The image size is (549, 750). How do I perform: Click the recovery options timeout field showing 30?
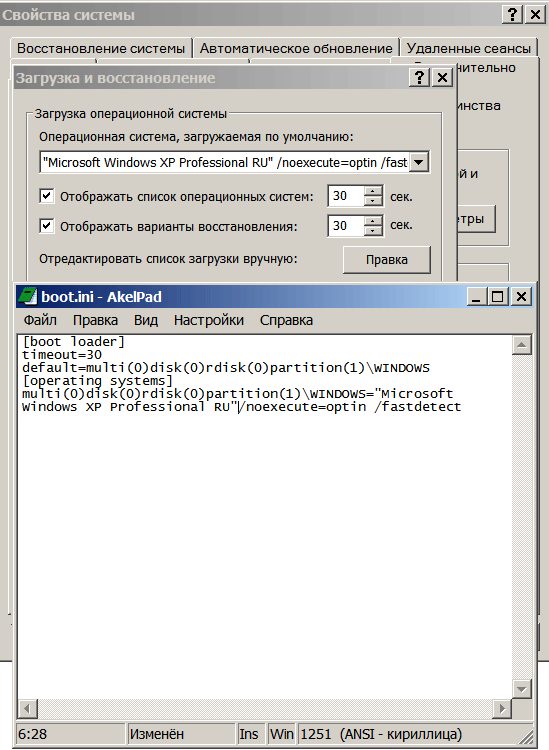[x=346, y=226]
